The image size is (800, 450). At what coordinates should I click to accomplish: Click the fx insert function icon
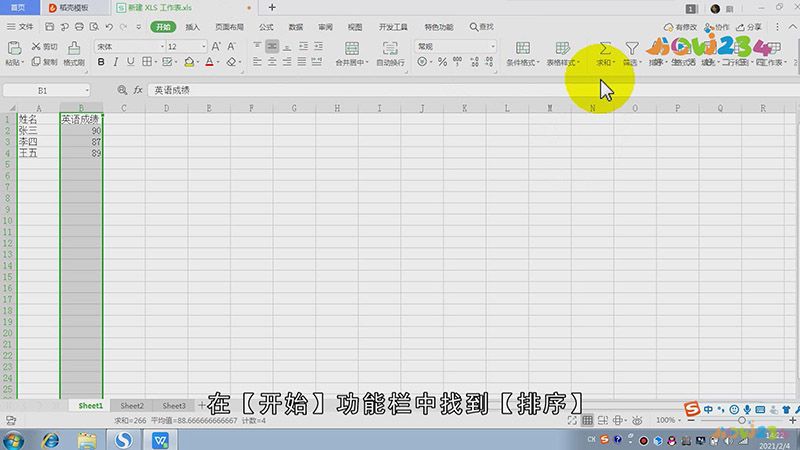[x=138, y=90]
